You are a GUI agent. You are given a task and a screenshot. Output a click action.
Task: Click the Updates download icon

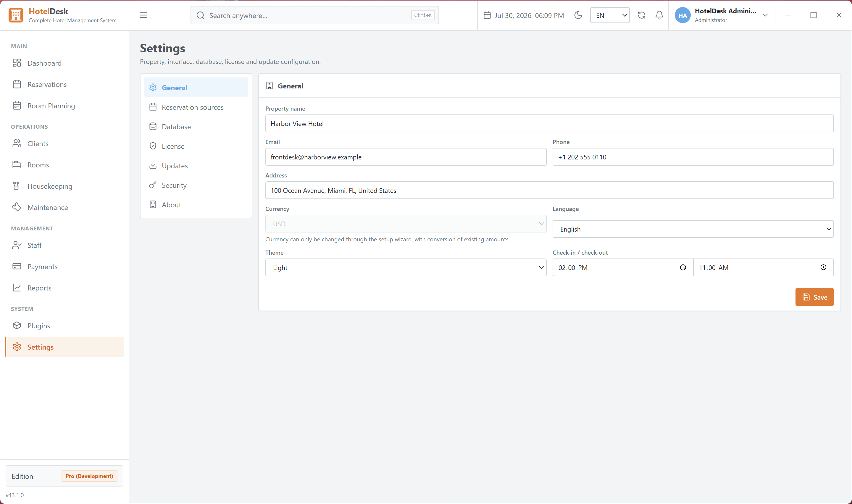pyautogui.click(x=153, y=165)
